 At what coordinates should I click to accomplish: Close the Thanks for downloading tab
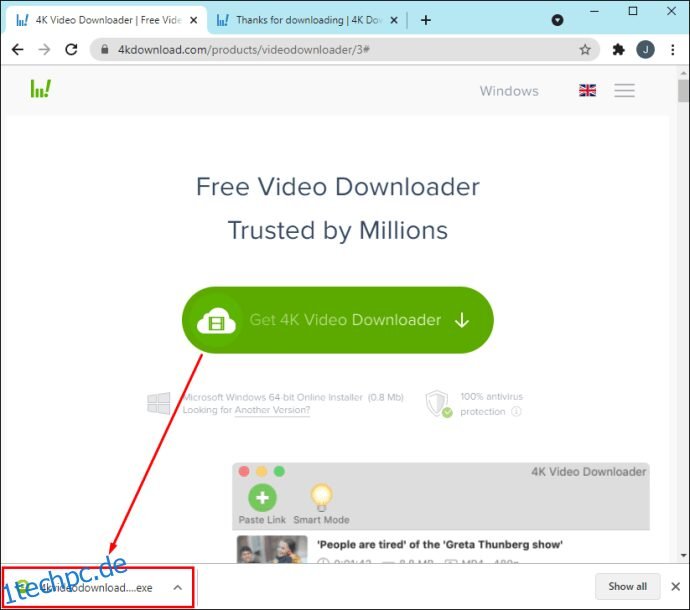tap(394, 20)
